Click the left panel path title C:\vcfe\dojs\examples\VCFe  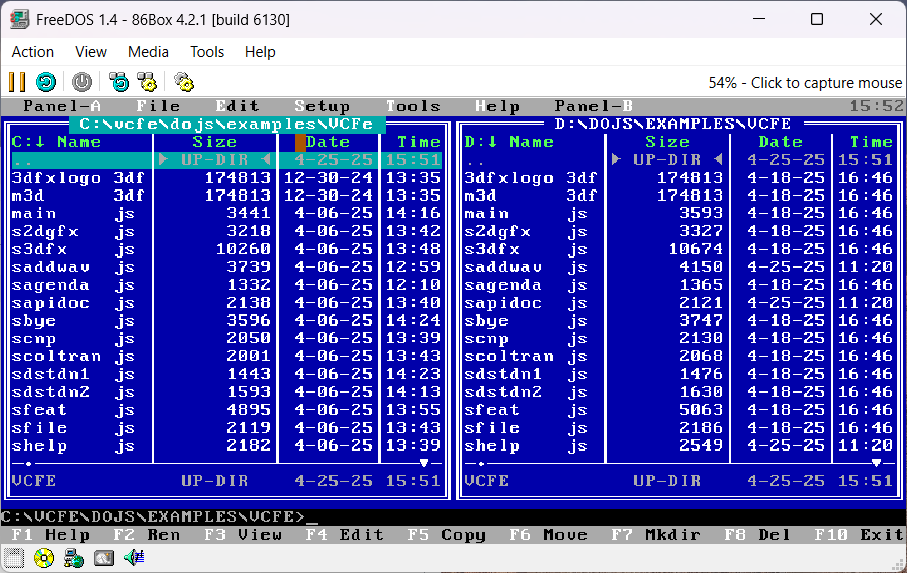[227, 124]
